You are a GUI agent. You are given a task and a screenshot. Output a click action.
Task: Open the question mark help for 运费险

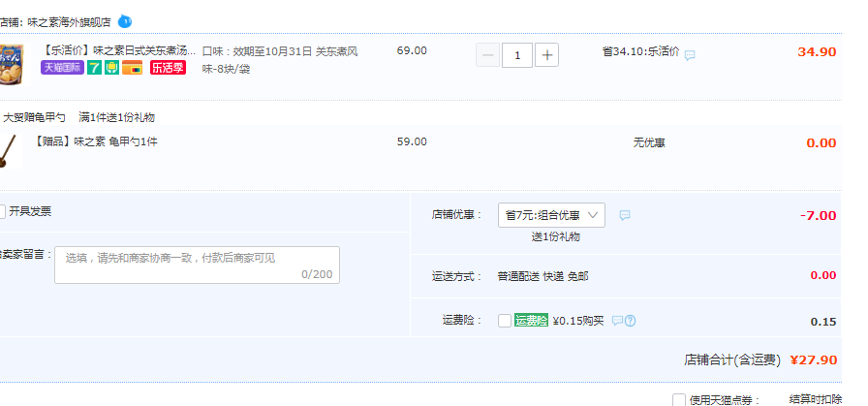[630, 320]
